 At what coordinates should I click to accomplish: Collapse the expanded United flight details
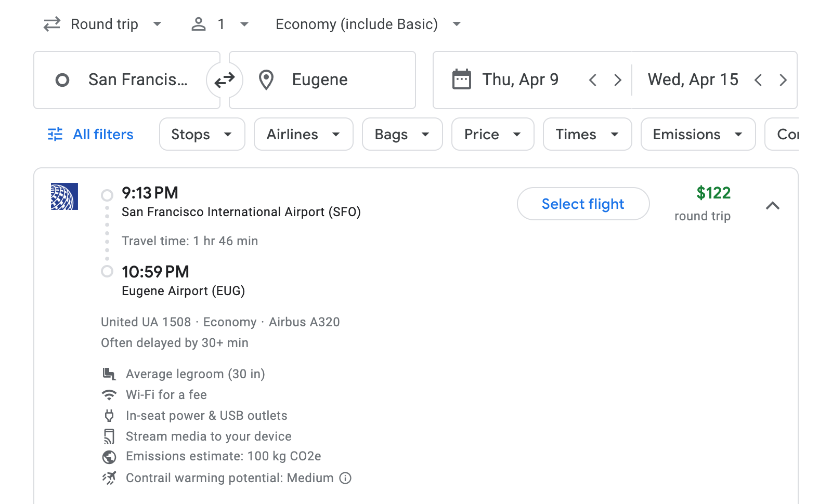pos(773,206)
